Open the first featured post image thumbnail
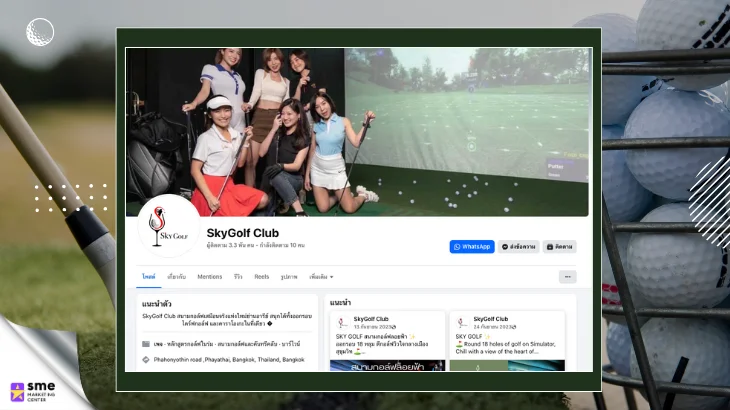Viewport: 730px width, 410px height. pos(386,365)
